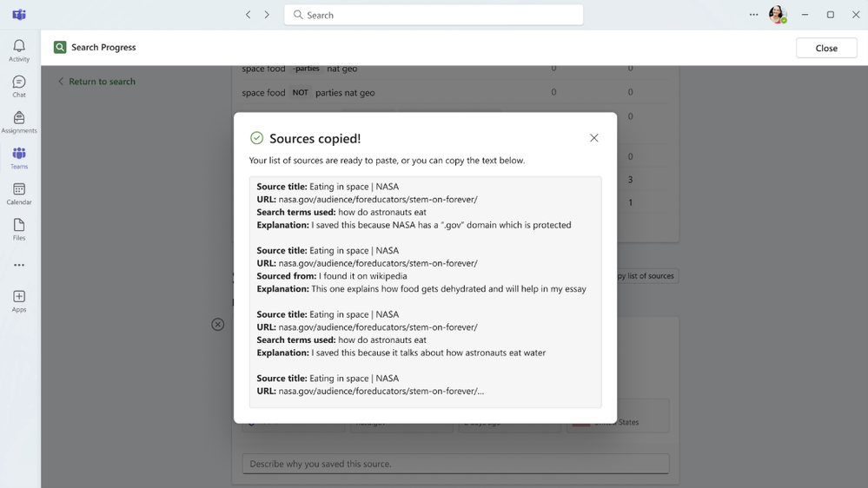Click the Microsoft Teams logo
The width and height of the screenshot is (868, 488).
point(19,15)
